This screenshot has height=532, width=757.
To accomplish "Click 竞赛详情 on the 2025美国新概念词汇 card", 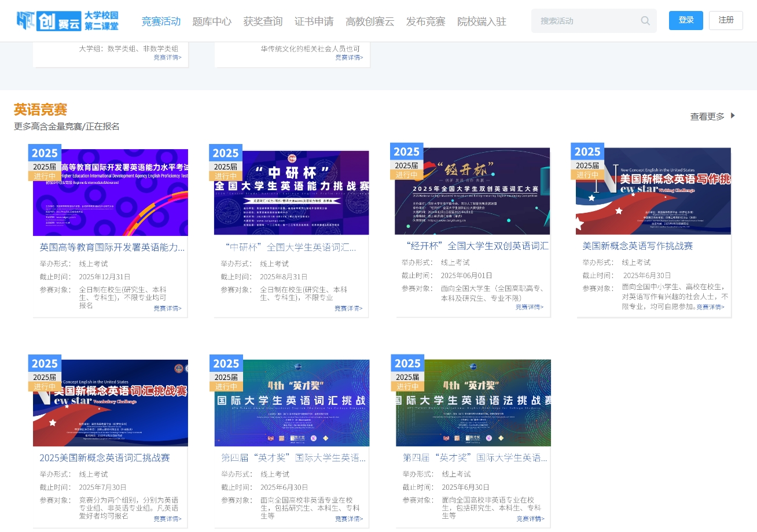I will [x=168, y=519].
